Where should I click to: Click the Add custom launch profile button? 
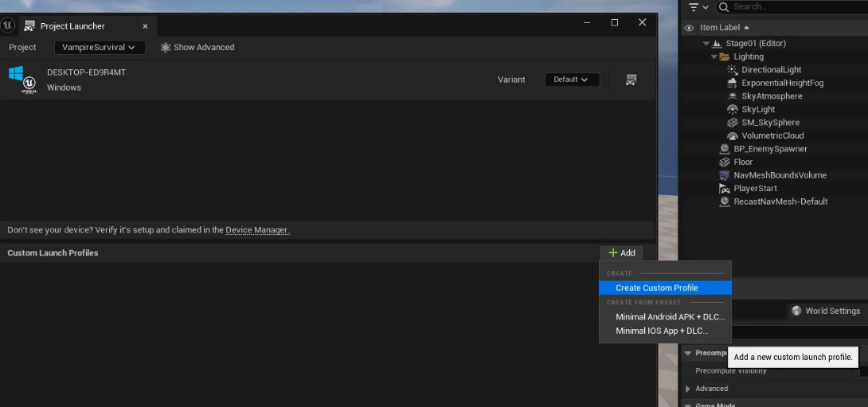click(621, 253)
